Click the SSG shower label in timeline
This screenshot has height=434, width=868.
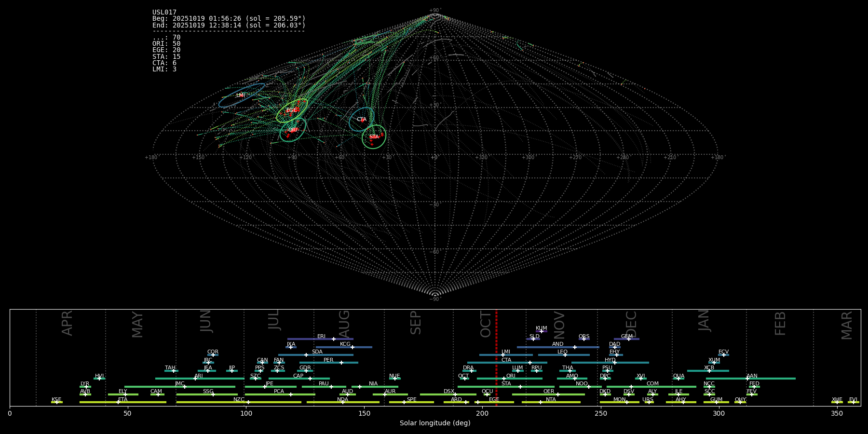pos(208,392)
